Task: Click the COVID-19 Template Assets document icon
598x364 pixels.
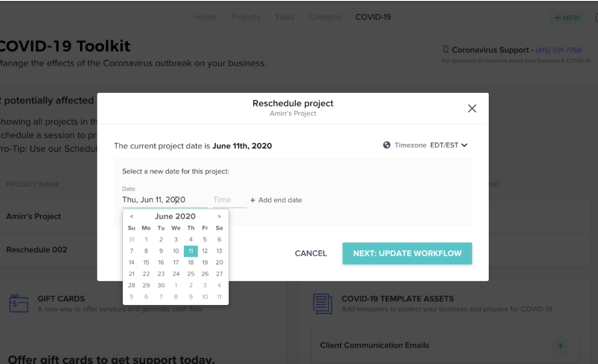Action: point(322,304)
